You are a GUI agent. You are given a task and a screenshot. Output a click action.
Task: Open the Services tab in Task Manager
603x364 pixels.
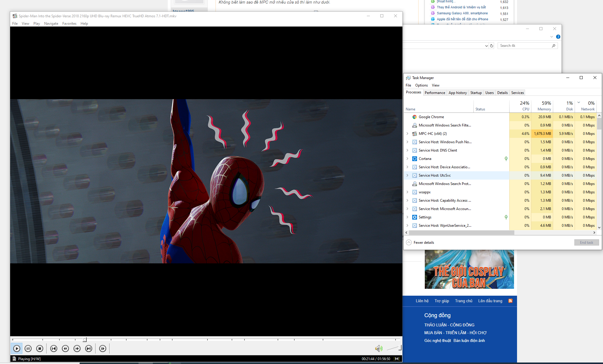coord(517,93)
